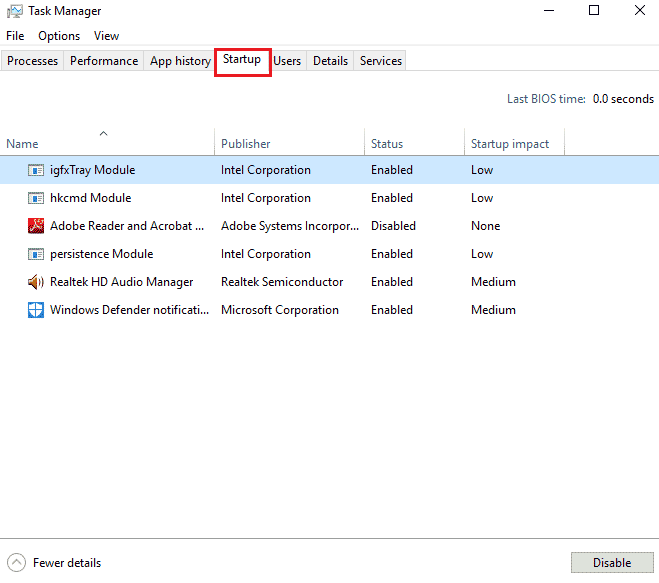Open the Options menu
659x583 pixels.
pos(59,36)
